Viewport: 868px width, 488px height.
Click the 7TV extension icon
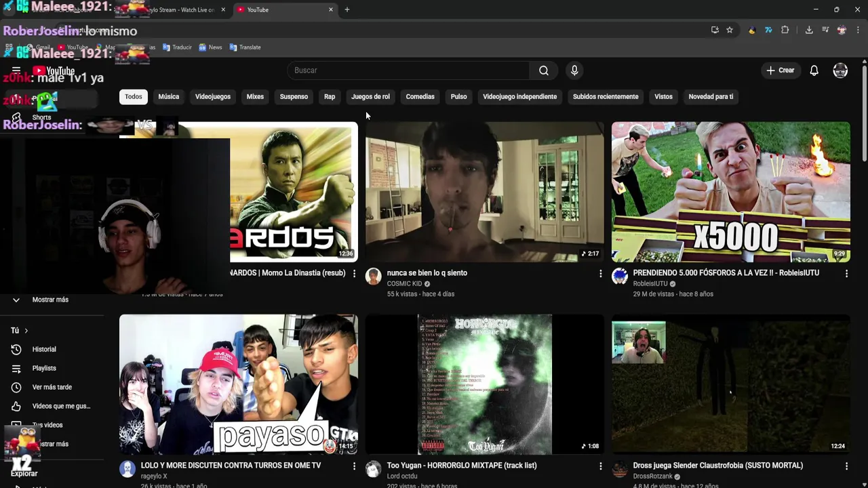tap(768, 30)
